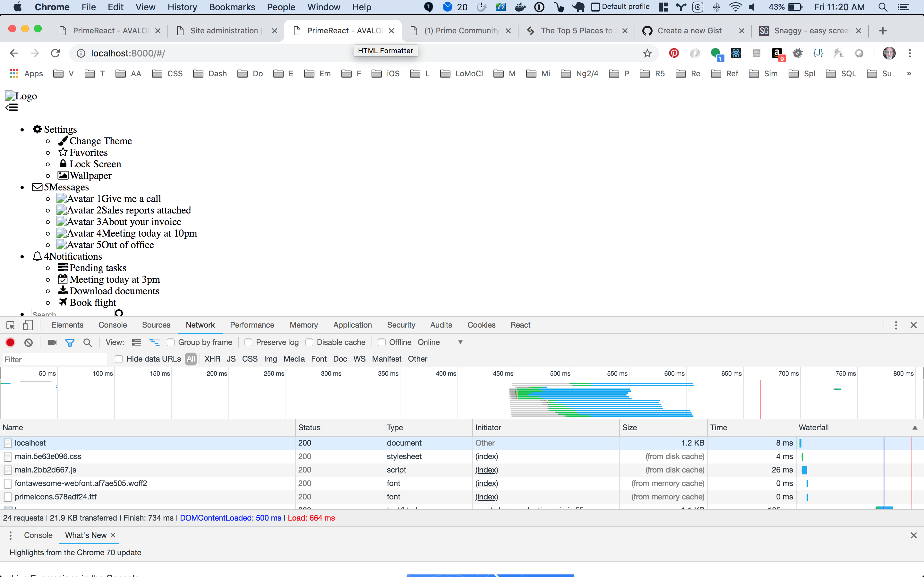
Task: Open the network request filter funnel icon
Action: click(70, 342)
